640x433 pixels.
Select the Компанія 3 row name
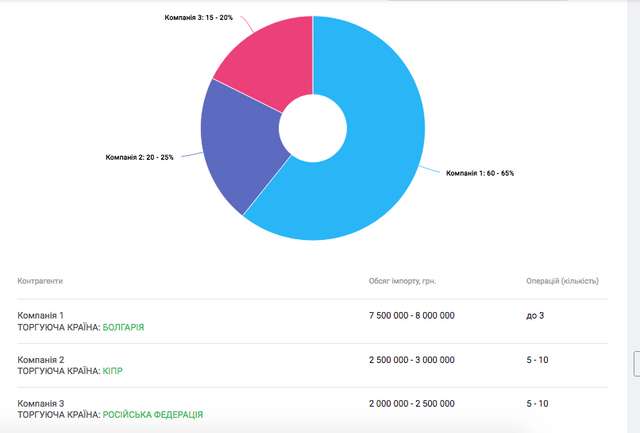point(41,403)
